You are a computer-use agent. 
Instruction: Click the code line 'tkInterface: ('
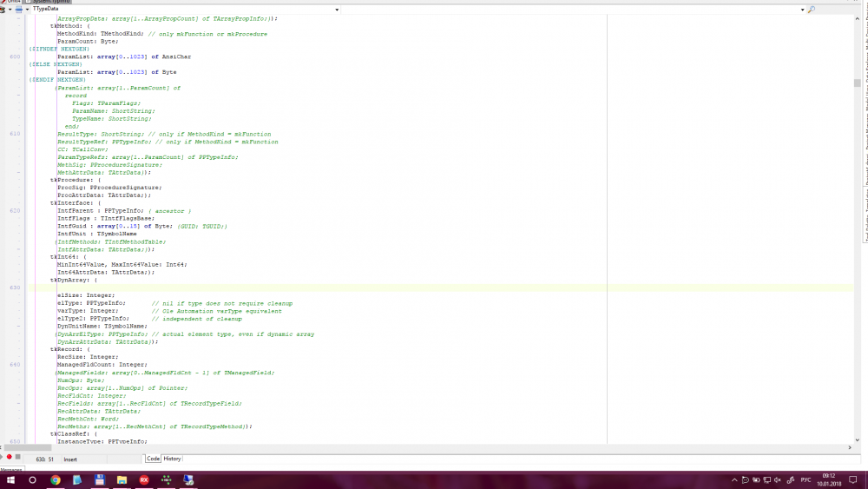(76, 203)
